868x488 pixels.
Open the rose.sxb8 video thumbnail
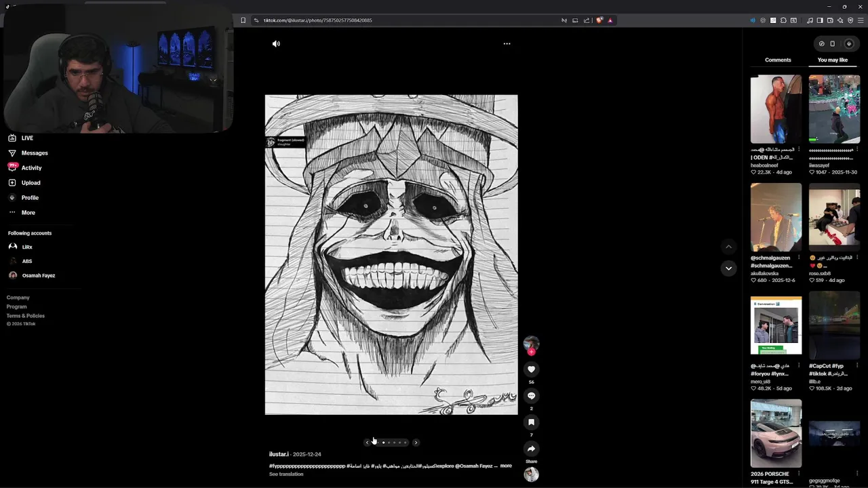[x=834, y=217]
